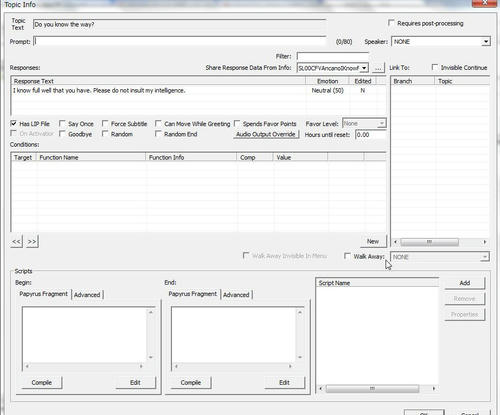Image resolution: width=500 pixels, height=415 pixels.
Task: Enable the Say Once checkbox
Action: pos(62,124)
